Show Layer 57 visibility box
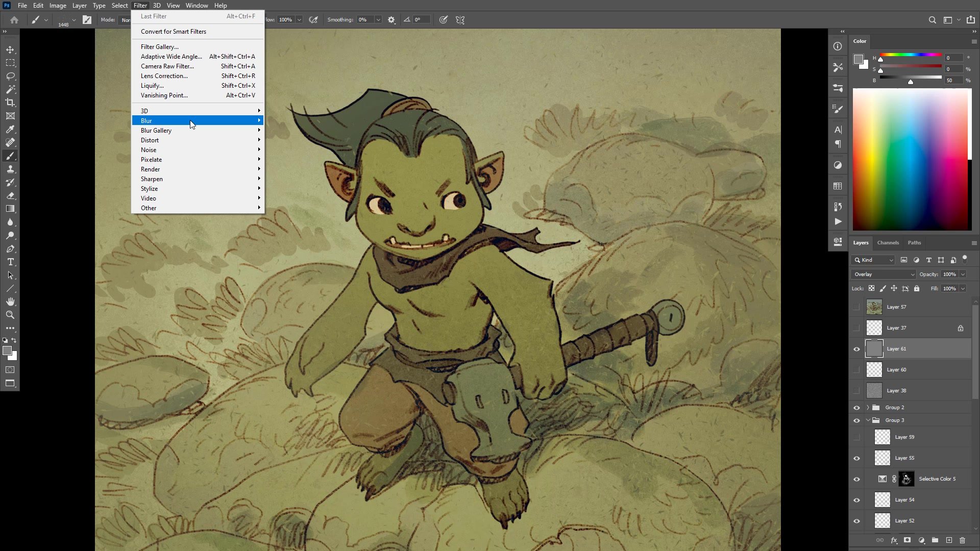The width and height of the screenshot is (980, 551). click(x=856, y=307)
